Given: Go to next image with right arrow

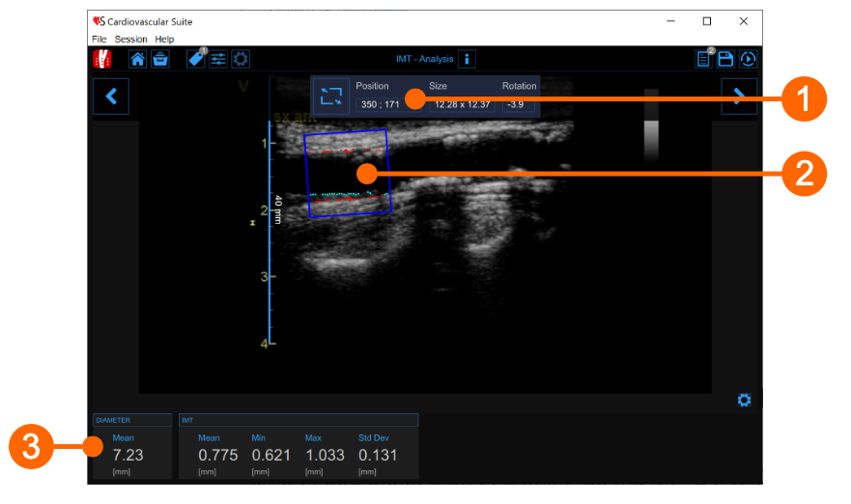Looking at the screenshot, I should [739, 96].
